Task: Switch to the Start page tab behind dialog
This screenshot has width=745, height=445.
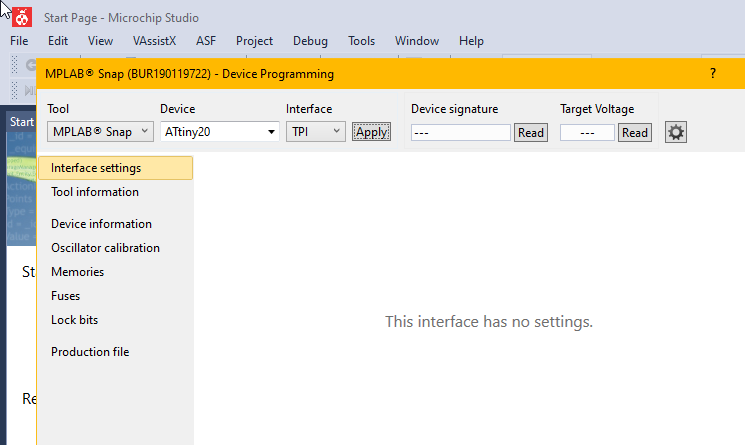Action: [x=22, y=122]
